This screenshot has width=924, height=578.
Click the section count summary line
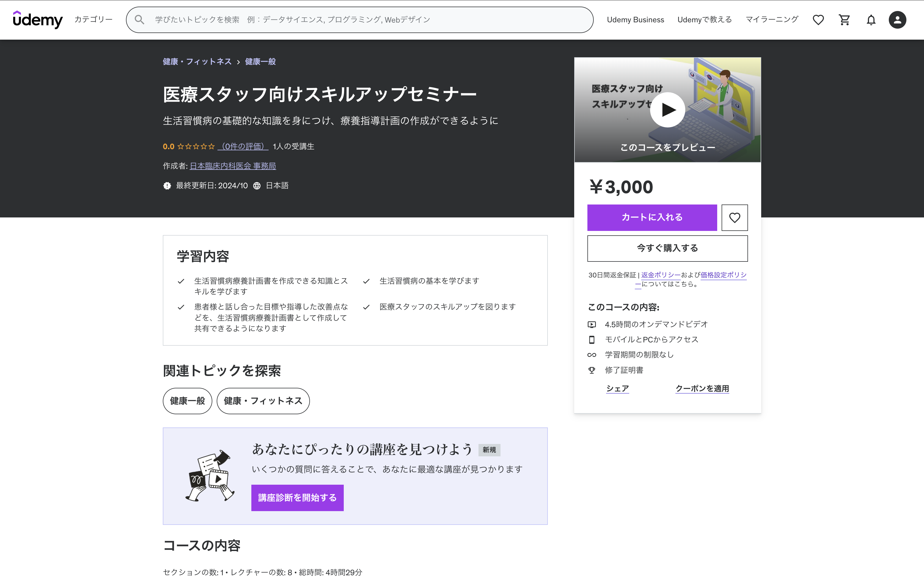click(262, 572)
